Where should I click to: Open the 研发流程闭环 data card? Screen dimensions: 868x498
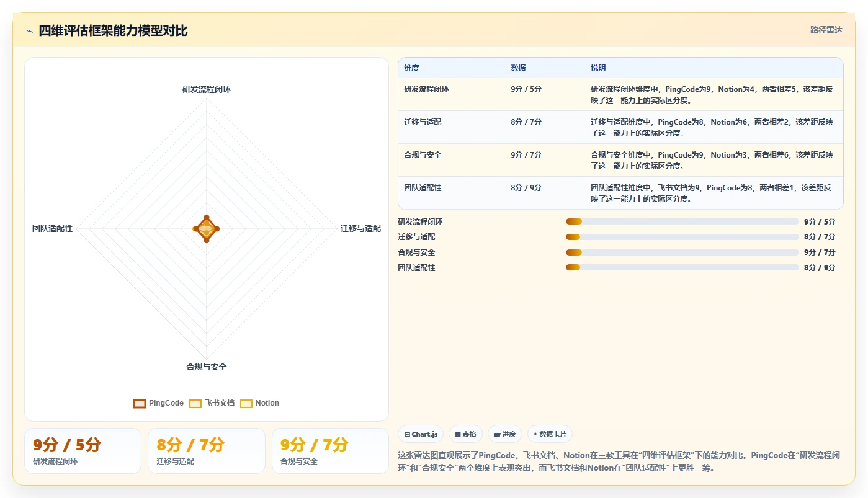click(x=83, y=451)
